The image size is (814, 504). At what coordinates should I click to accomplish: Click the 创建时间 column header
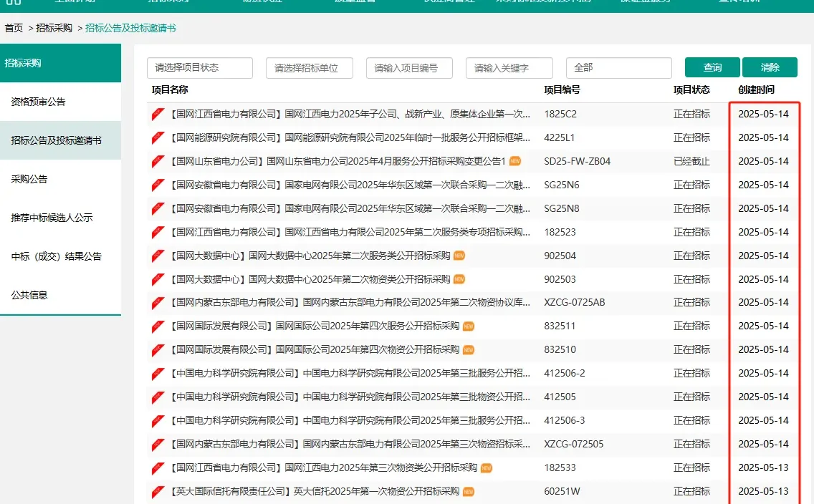click(757, 89)
